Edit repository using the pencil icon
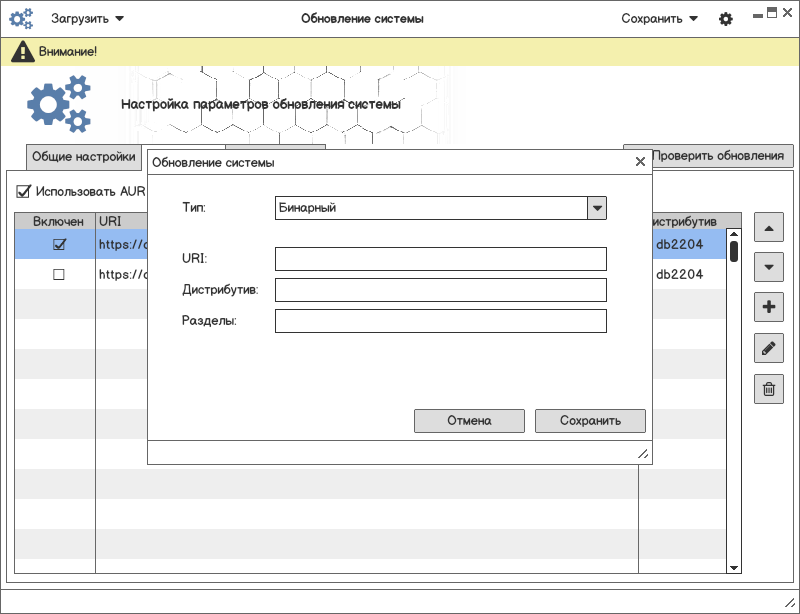 click(x=768, y=348)
